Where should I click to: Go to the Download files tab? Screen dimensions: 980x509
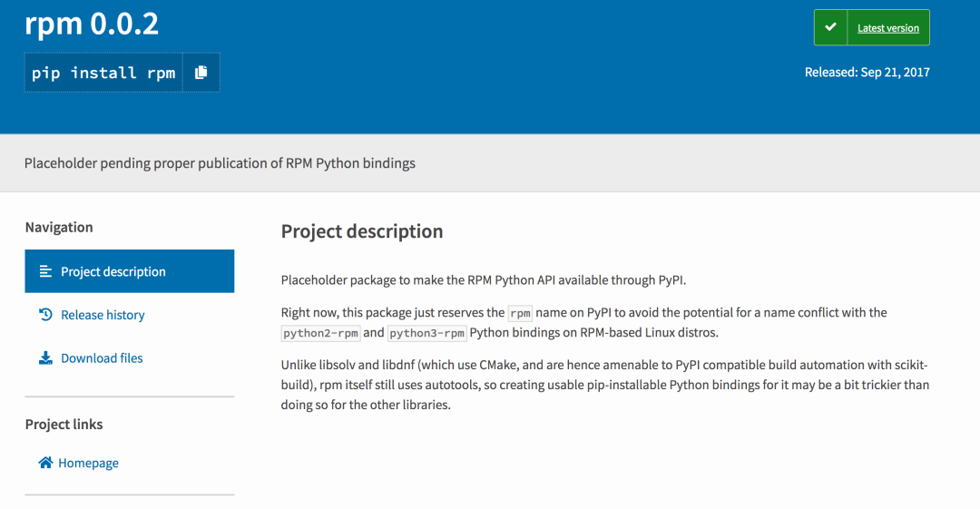tap(102, 358)
